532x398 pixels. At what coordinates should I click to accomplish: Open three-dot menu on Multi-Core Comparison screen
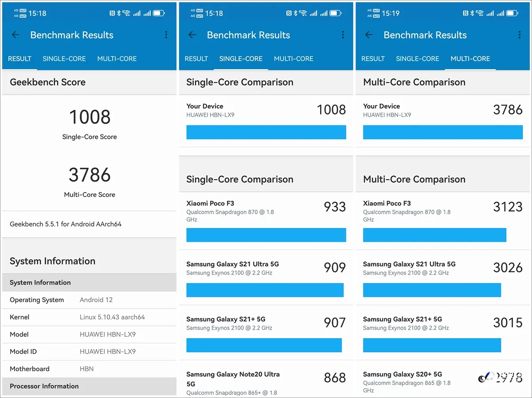520,35
